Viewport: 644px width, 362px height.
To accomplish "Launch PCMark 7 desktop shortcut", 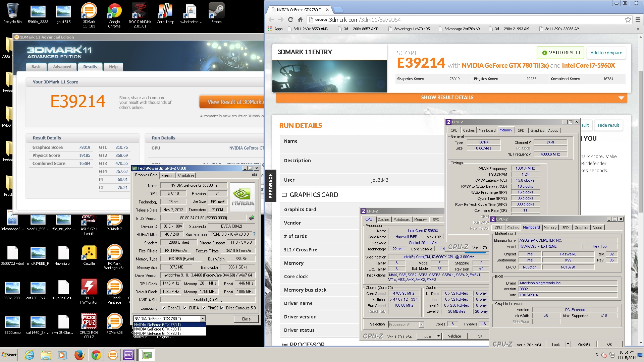I will (114, 223).
